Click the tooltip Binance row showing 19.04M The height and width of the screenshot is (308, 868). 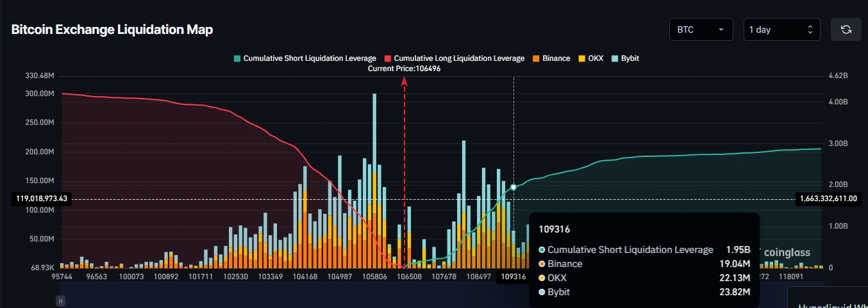pyautogui.click(x=644, y=264)
